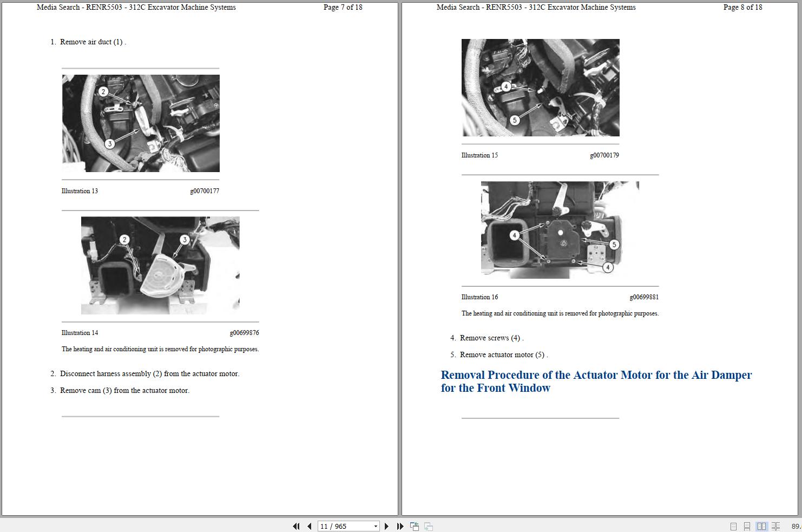Click Illustration 16 actuator motor photo
The image size is (802, 532).
(x=560, y=230)
